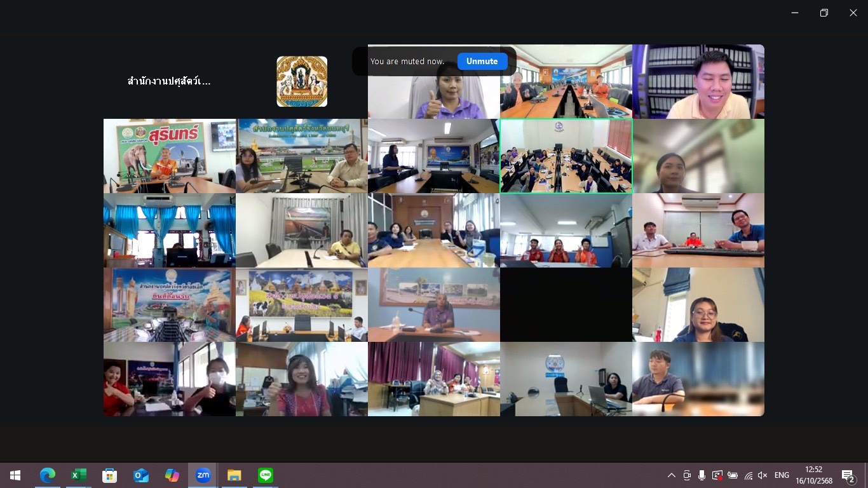Open the Wi-Fi network flyout

748,475
